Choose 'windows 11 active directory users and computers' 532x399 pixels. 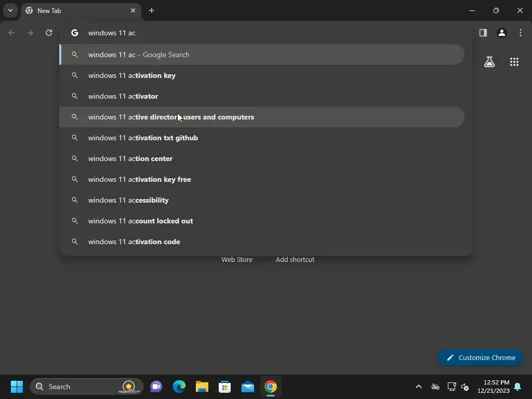(262, 117)
